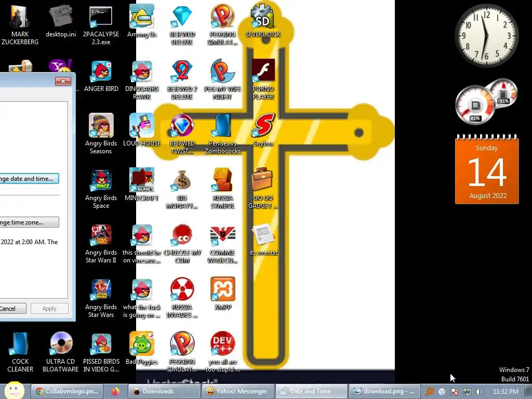Click the Dev C++ 'you all are too stupid' icon
This screenshot has height=399, width=532.
[x=222, y=353]
